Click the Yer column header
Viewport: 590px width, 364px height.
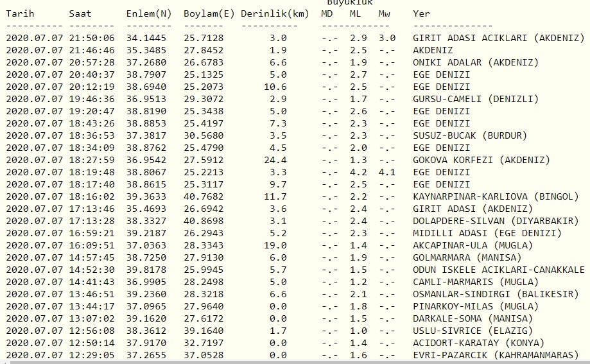point(422,13)
